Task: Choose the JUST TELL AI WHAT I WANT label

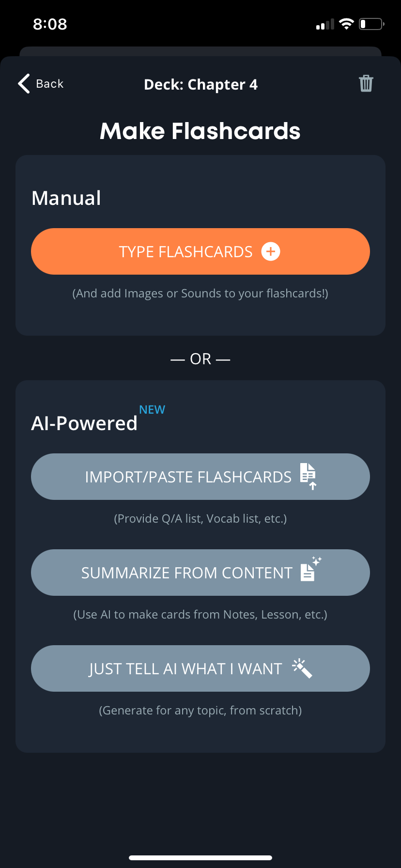Action: point(185,669)
